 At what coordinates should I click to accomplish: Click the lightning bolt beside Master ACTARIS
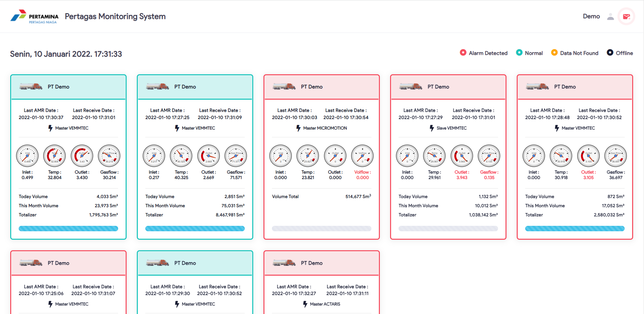[305, 304]
